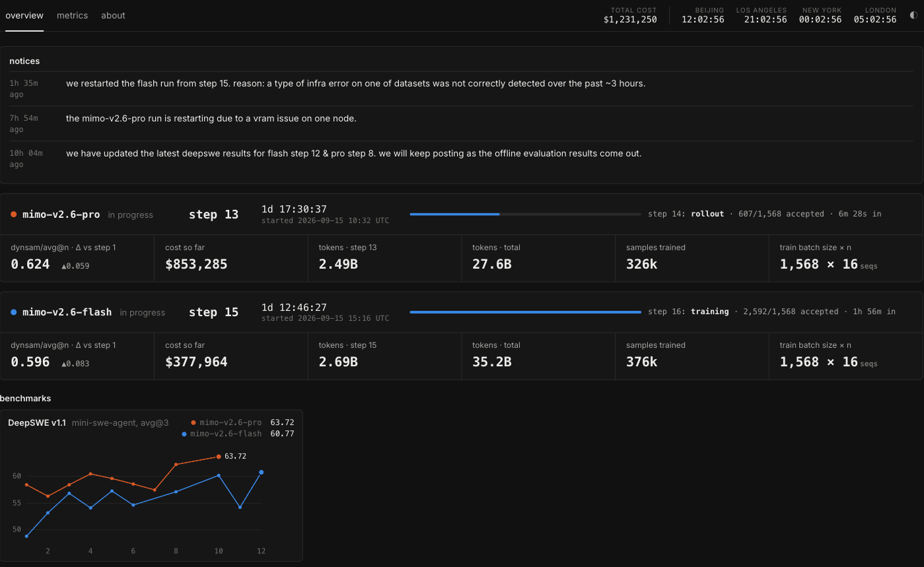The image size is (924, 567).
Task: Click the blue status dot beside the mimo-v2.6-flash run title
Action: (14, 312)
